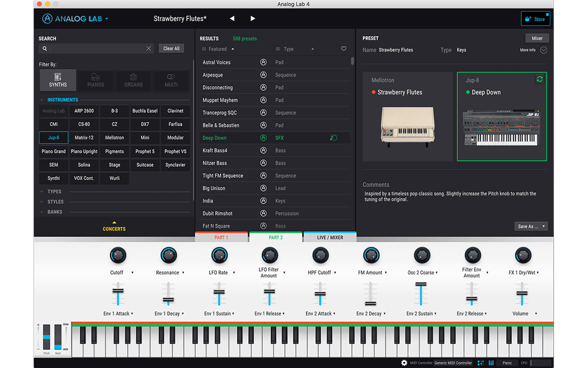Click the FM Amount knob

(x=371, y=255)
